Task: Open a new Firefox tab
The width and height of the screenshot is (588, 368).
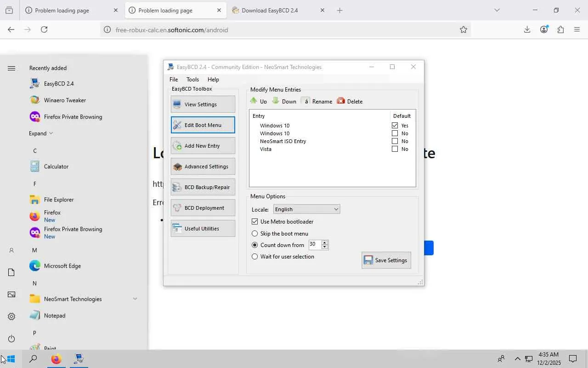Action: (340, 11)
